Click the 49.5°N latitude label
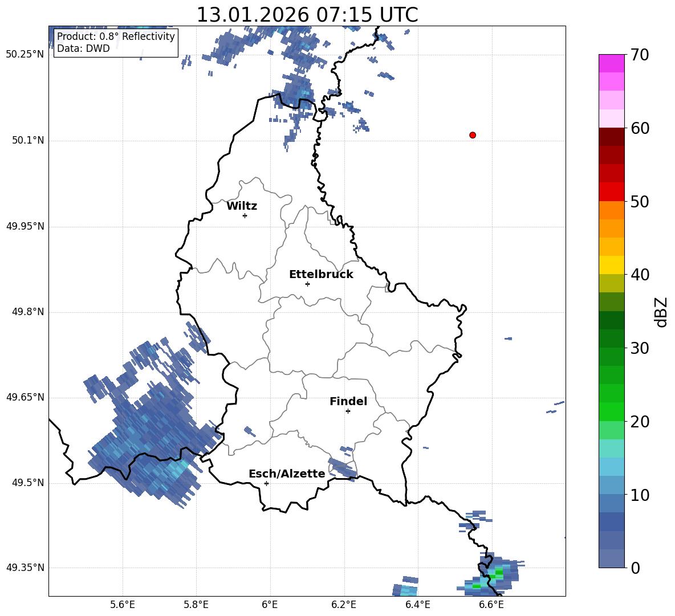Viewport: 675px width, 616px height. pos(29,483)
